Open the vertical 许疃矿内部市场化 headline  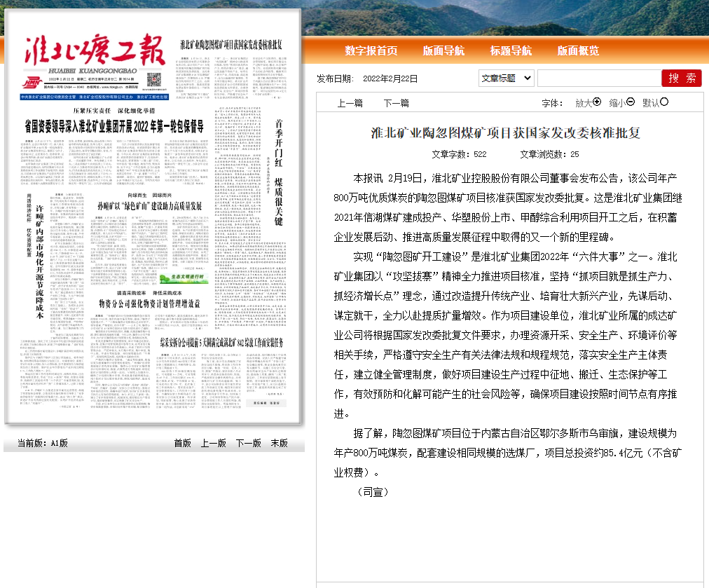click(x=40, y=262)
